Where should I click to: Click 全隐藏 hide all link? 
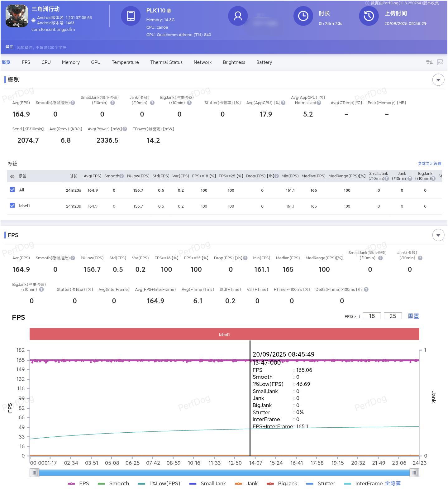click(x=393, y=484)
